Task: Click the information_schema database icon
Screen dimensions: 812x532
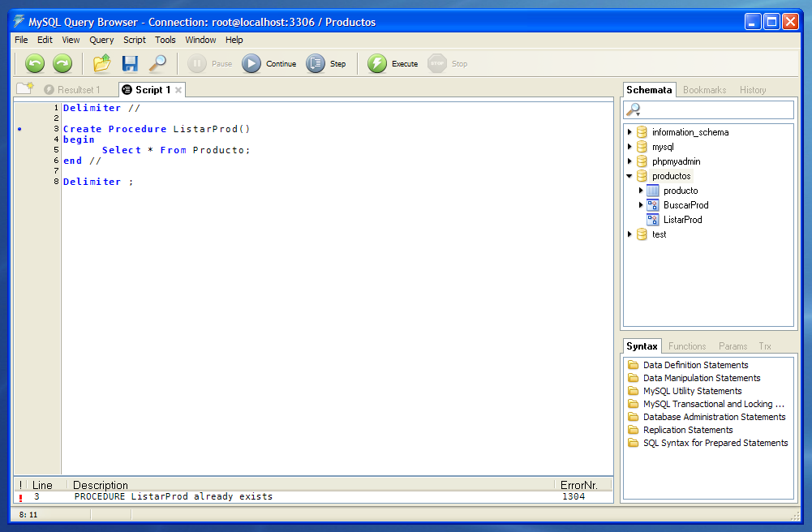Action: point(642,132)
